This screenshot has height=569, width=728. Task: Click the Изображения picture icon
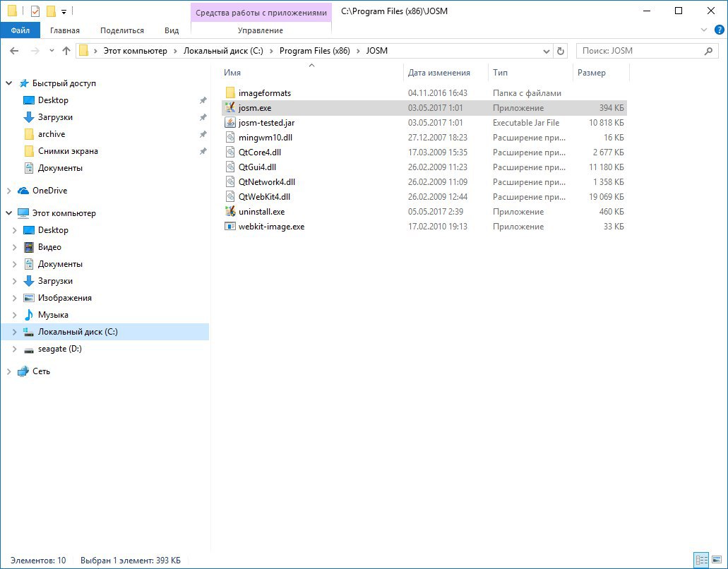29,298
